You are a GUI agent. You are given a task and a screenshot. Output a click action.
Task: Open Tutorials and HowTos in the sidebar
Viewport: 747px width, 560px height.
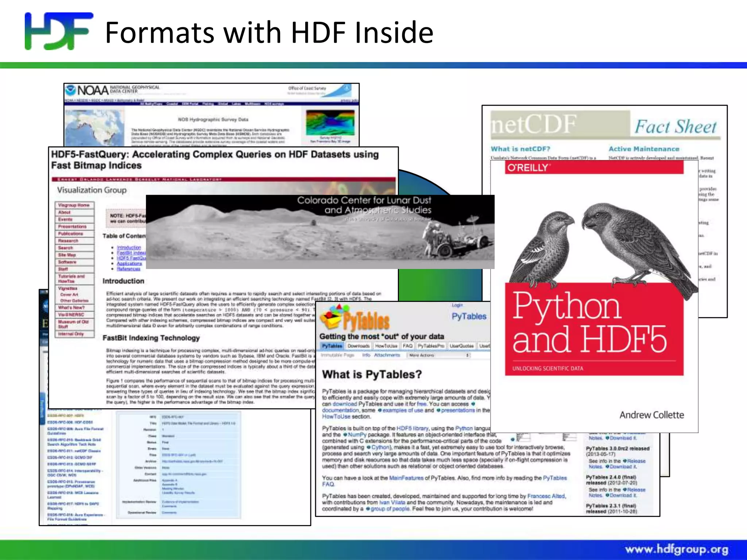click(74, 279)
